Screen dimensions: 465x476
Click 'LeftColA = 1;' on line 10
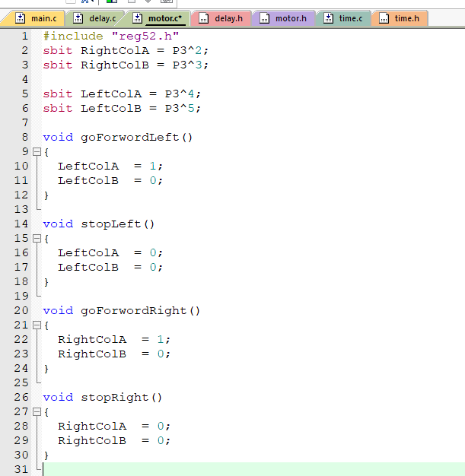[110, 166]
